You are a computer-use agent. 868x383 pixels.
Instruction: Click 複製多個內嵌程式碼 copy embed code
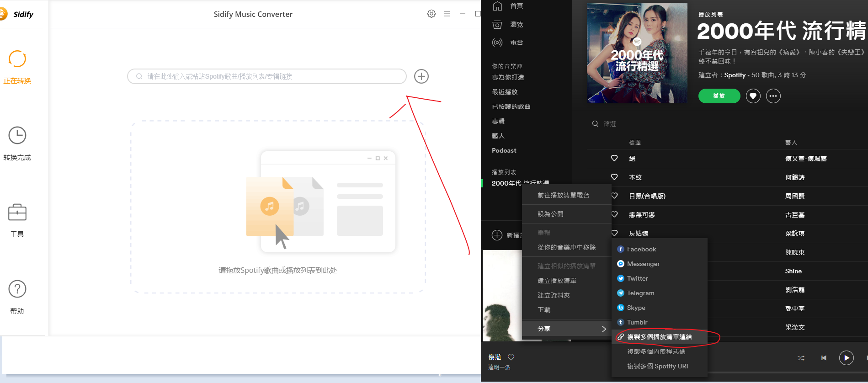click(x=660, y=351)
